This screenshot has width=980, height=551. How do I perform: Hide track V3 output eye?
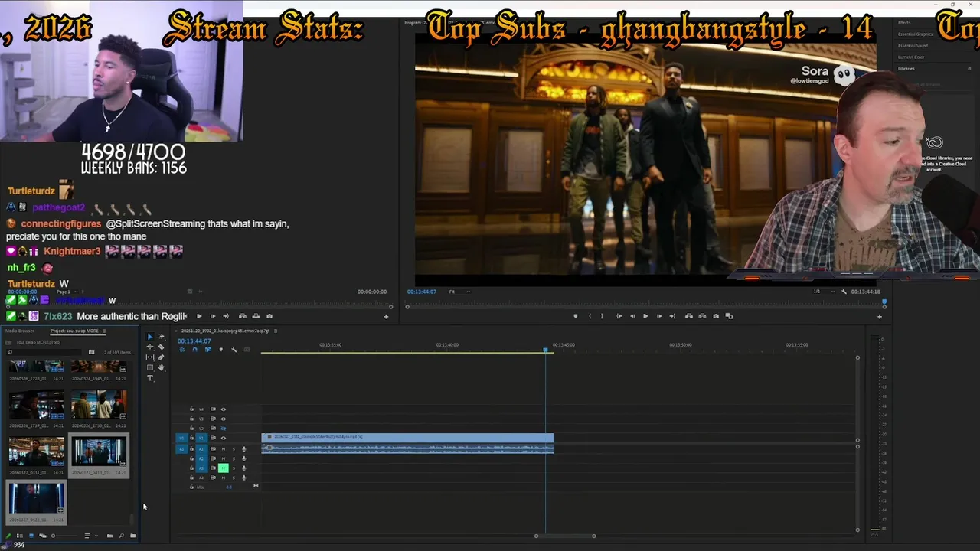click(x=224, y=419)
